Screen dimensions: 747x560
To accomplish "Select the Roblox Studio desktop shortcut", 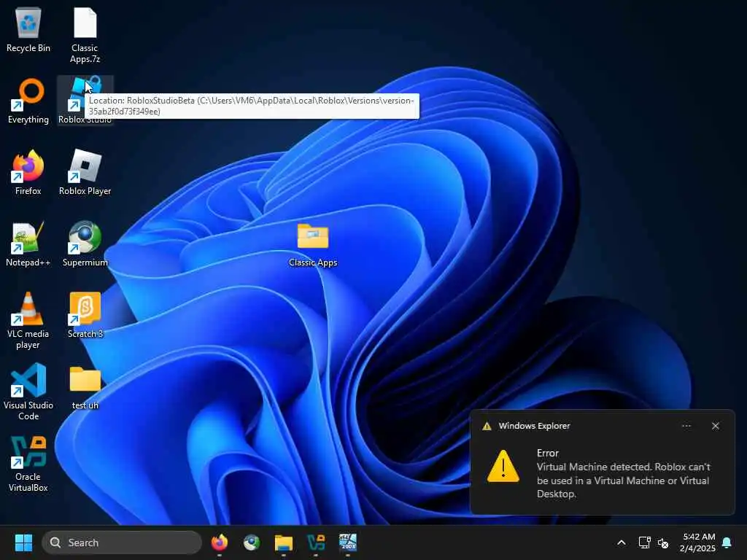I will [x=85, y=101].
